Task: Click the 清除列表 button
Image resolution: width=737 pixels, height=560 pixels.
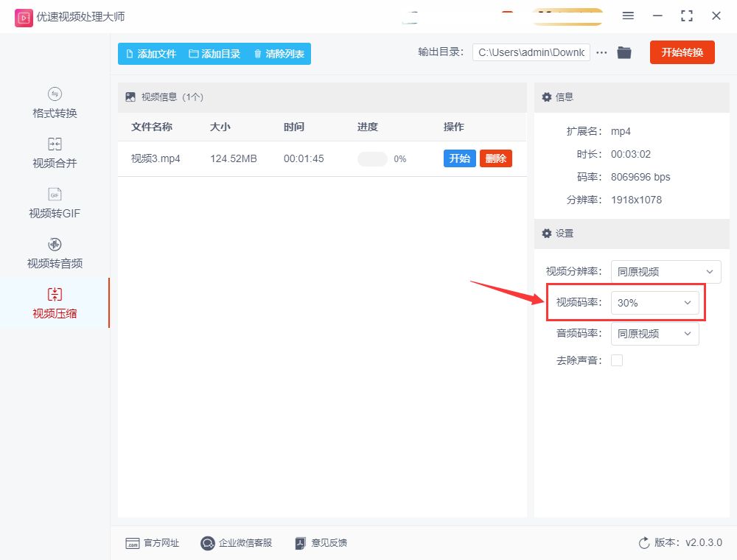Action: (279, 54)
